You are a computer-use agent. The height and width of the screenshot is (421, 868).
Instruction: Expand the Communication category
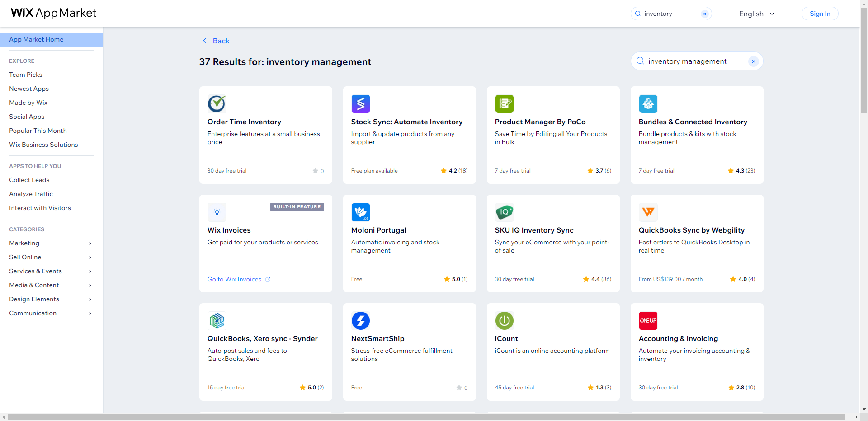tap(90, 313)
